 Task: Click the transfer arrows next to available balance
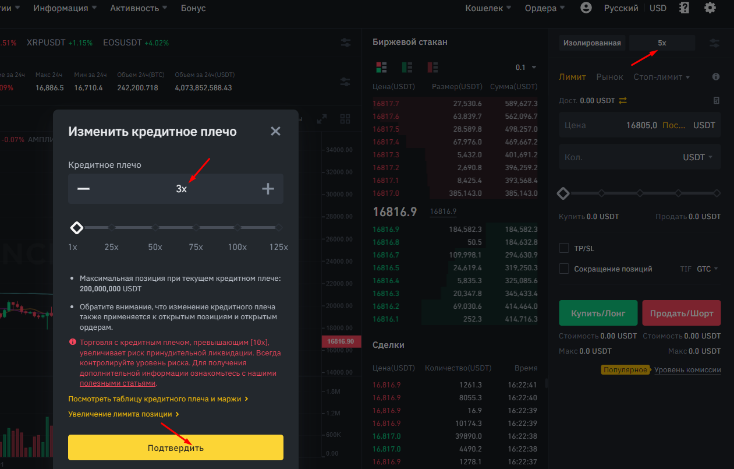[623, 101]
